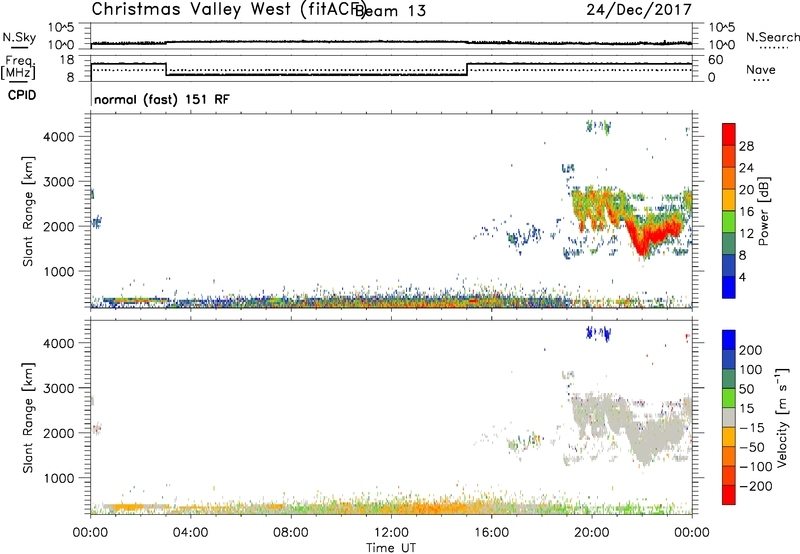
Task: Select the 'Time UT' axis label
Action: 391,548
